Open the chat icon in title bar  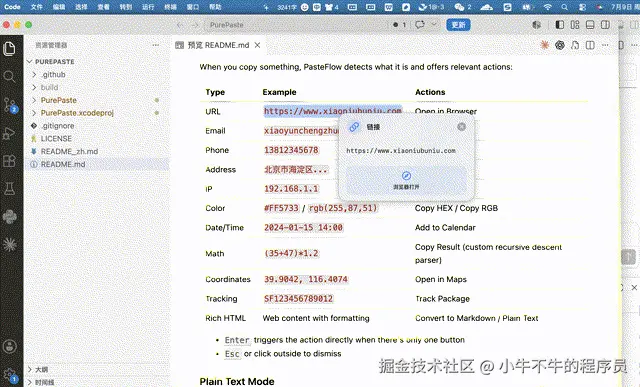point(420,25)
